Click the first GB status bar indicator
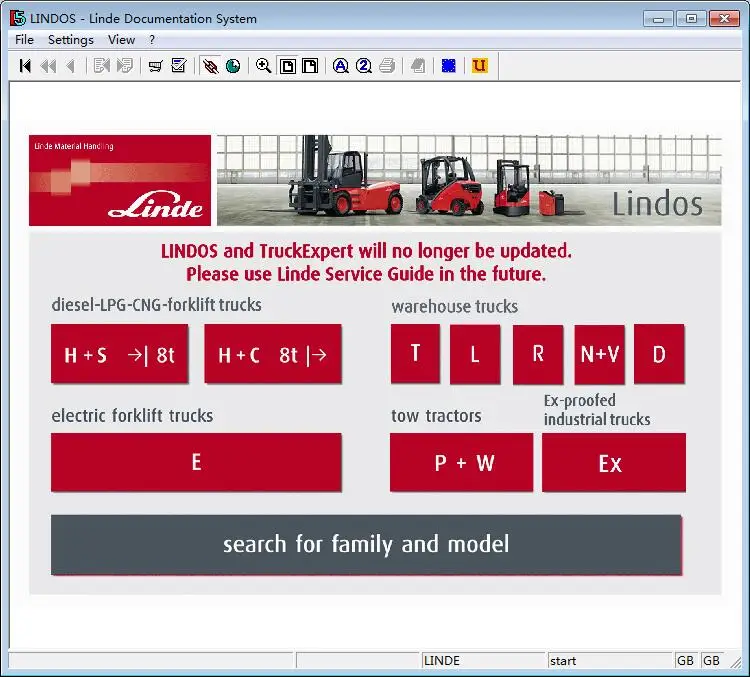This screenshot has height=677, width=750. [x=685, y=661]
